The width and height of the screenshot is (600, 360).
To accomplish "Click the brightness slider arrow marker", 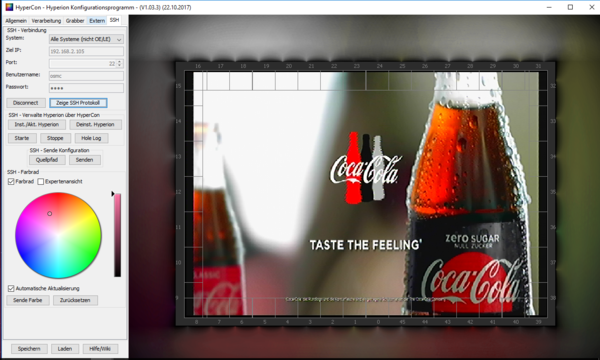I will tap(112, 194).
